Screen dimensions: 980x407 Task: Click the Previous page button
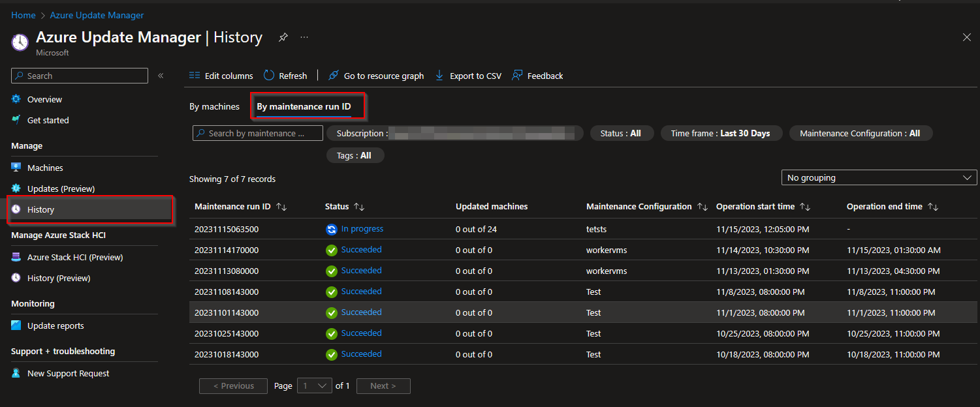coord(233,386)
